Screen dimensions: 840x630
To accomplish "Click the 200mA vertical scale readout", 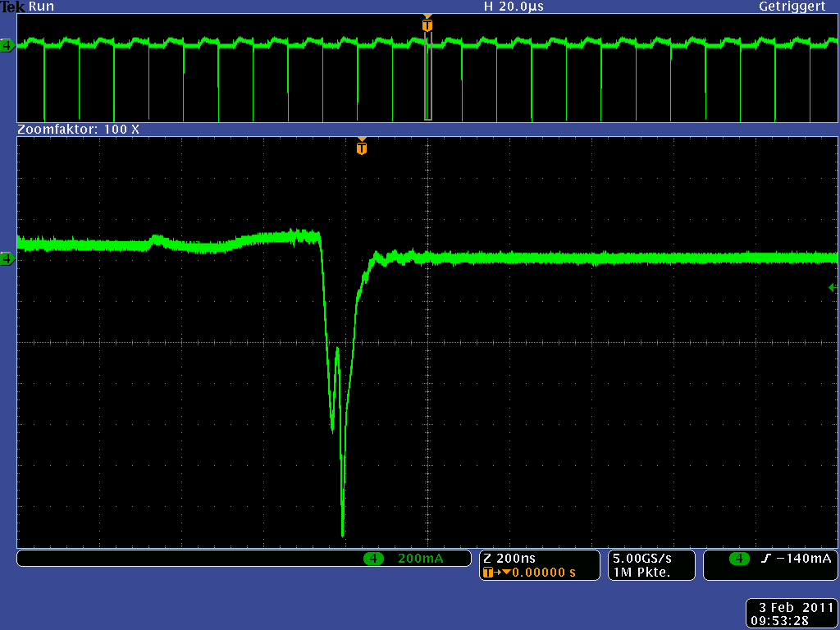I will tap(421, 559).
